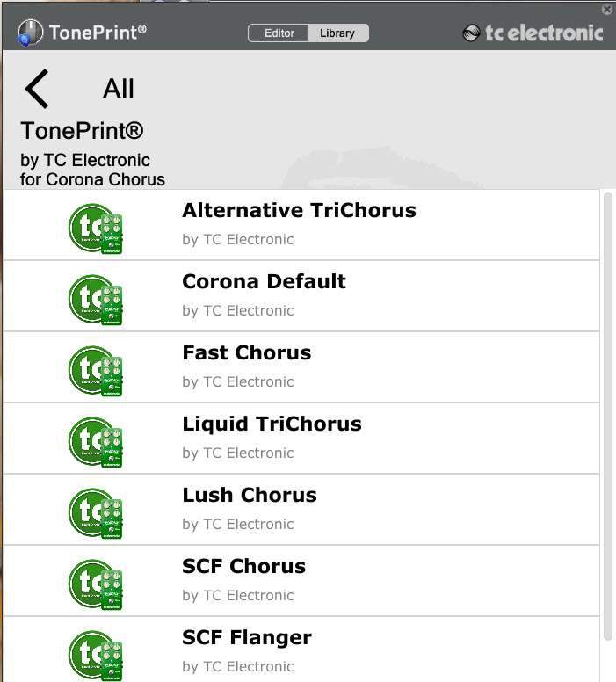This screenshot has width=616, height=682.
Task: Choose the Corona Default TonePrint
Action: (x=264, y=282)
